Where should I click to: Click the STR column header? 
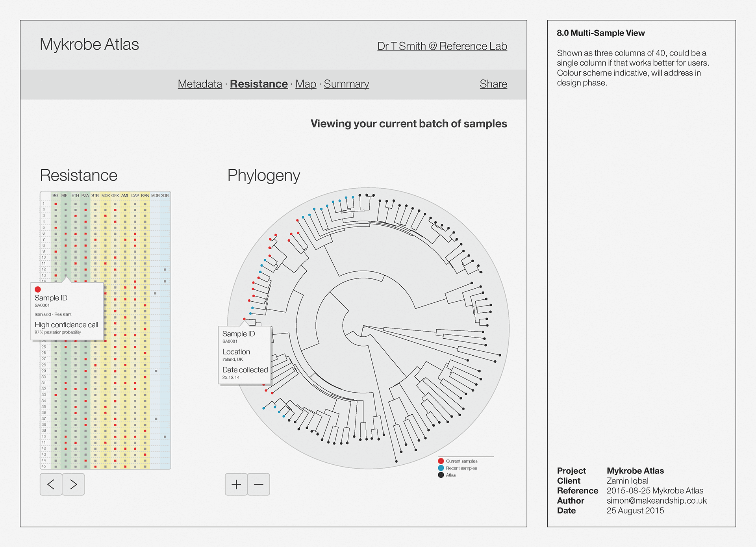95,196
